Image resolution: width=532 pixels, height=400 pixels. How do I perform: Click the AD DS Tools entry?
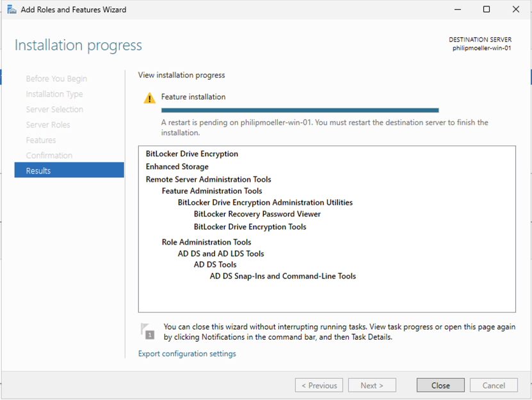214,264
